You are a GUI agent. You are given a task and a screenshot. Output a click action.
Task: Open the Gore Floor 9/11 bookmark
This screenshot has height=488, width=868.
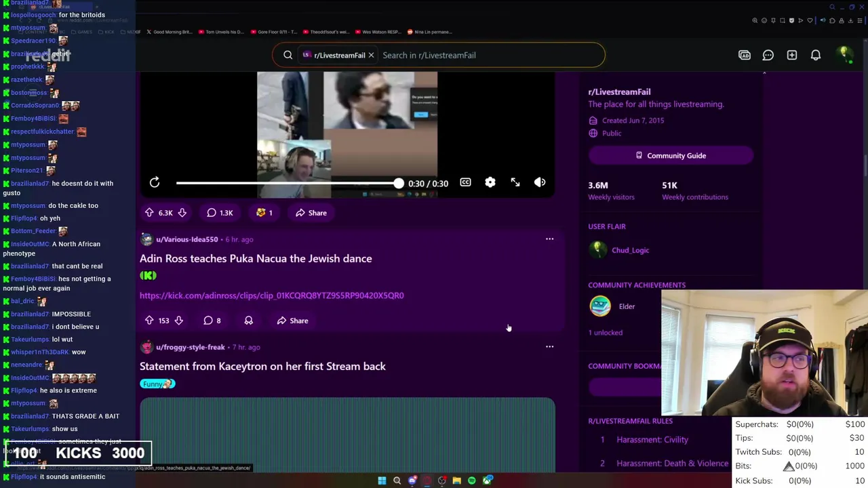[274, 32]
